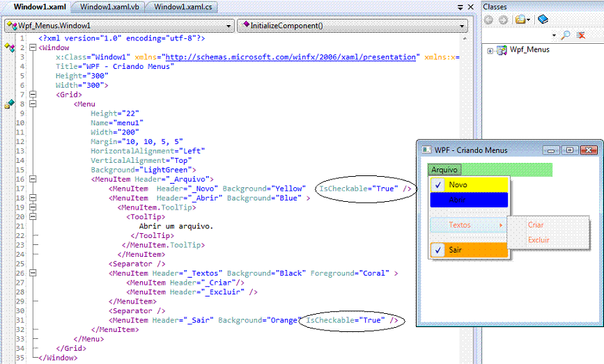The image size is (604, 364).
Task: Switch to the Window1.xaml.vb tab
Action: click(x=109, y=7)
